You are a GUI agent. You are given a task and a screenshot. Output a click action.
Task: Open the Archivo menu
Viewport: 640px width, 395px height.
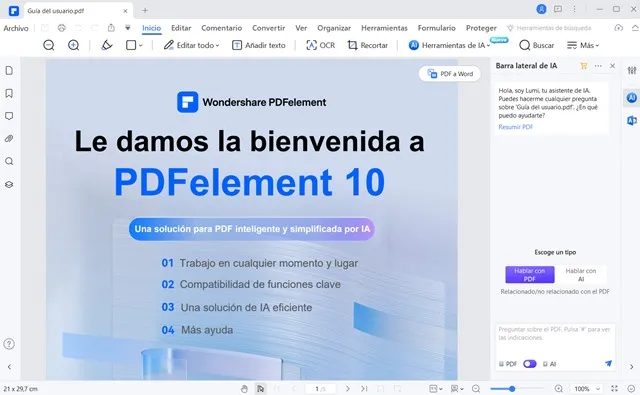[x=16, y=28]
